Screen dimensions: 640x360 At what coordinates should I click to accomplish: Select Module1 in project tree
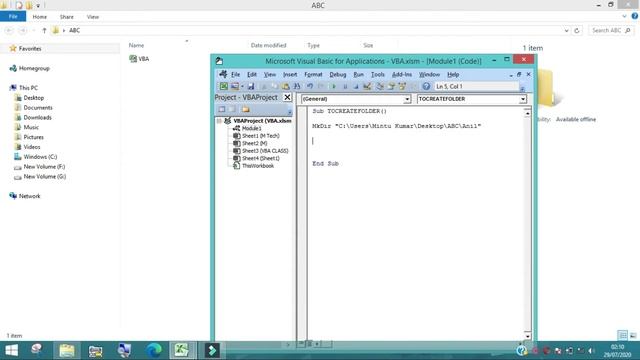252,128
